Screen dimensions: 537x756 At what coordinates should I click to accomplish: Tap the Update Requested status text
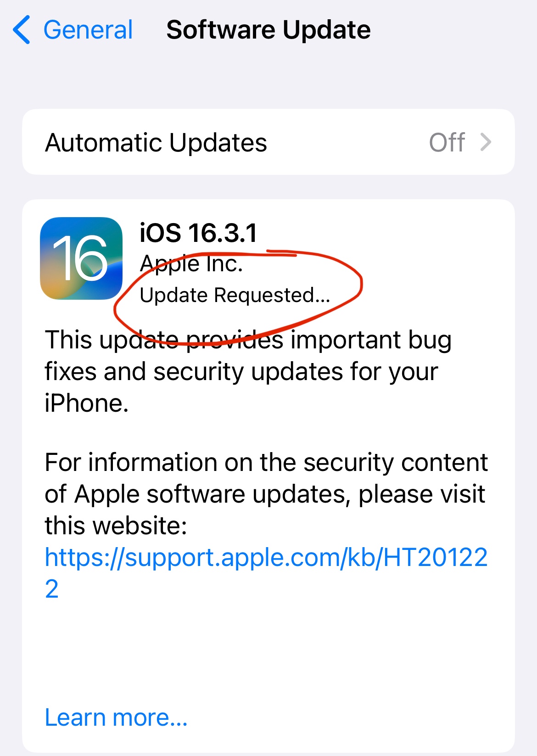pyautogui.click(x=235, y=295)
